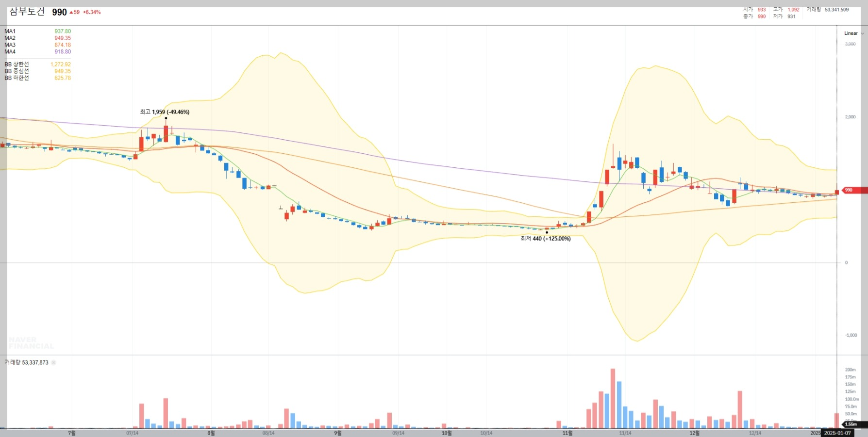
Task: Select the BB 중심선 legend entry
Action: tap(37, 71)
